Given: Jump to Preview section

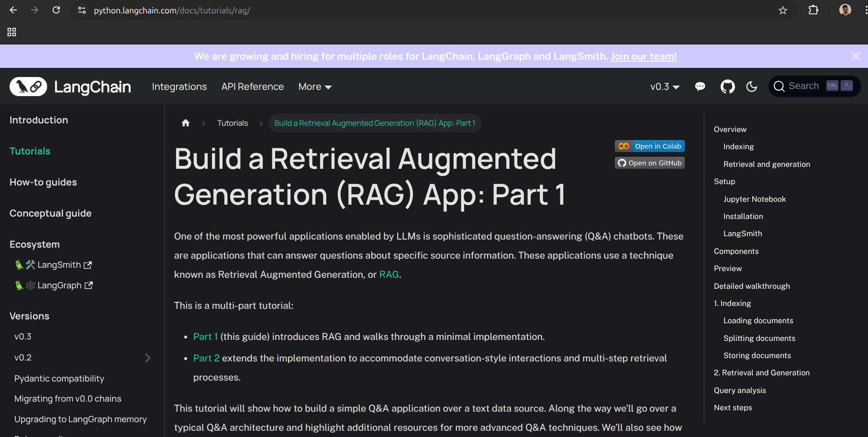Looking at the screenshot, I should [x=728, y=268].
